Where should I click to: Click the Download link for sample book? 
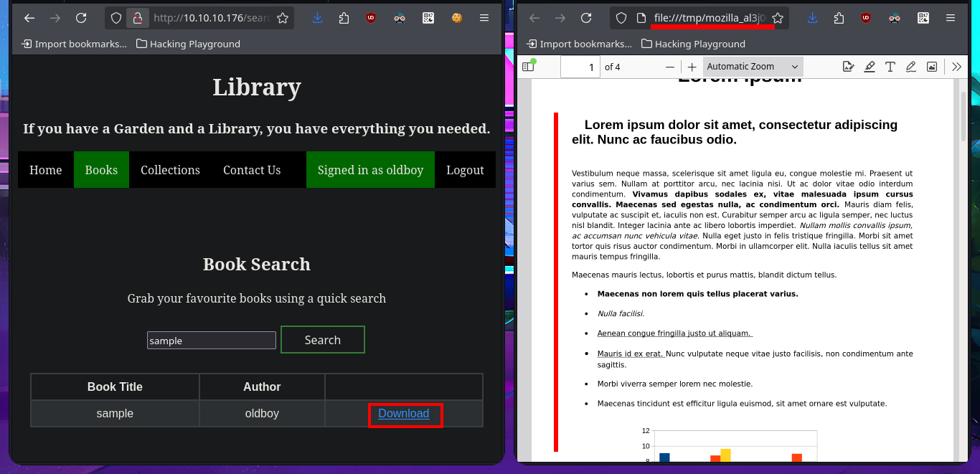click(404, 413)
